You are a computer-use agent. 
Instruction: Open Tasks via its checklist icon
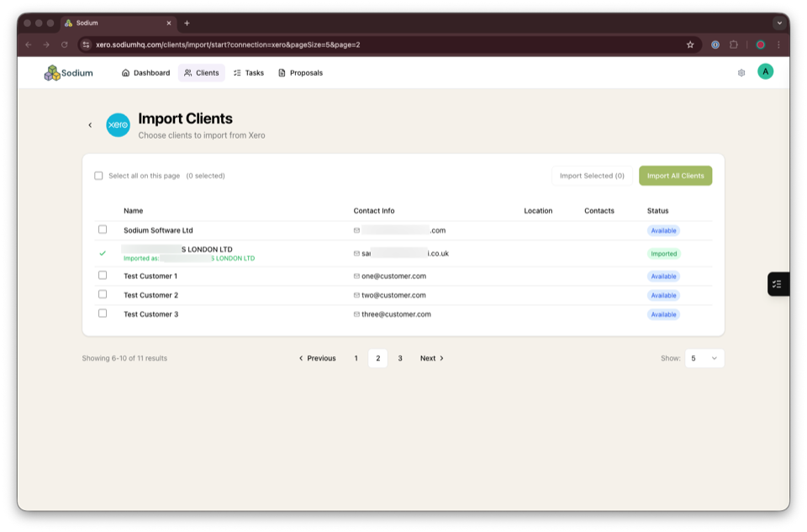pyautogui.click(x=235, y=72)
